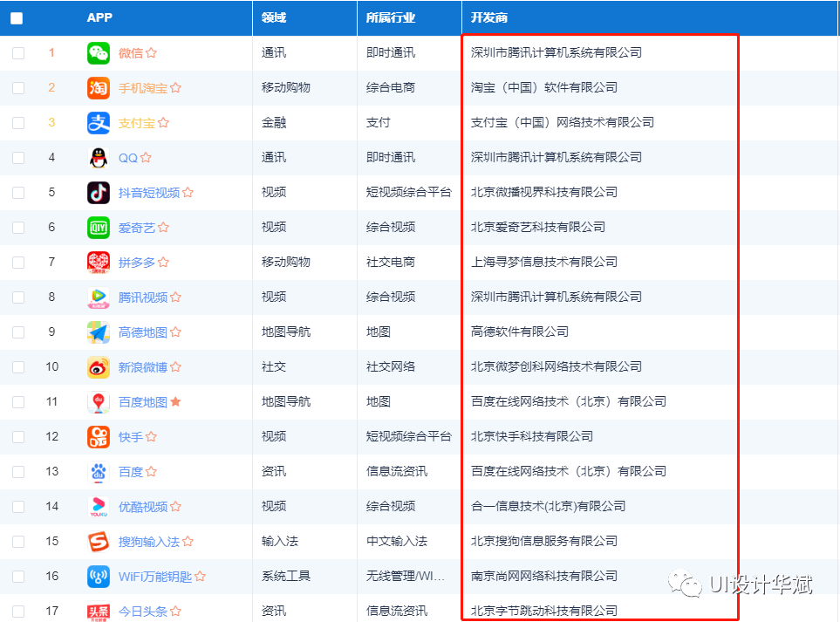Open the 手机淘宝 app name link
The height and width of the screenshot is (622, 840).
[x=143, y=88]
